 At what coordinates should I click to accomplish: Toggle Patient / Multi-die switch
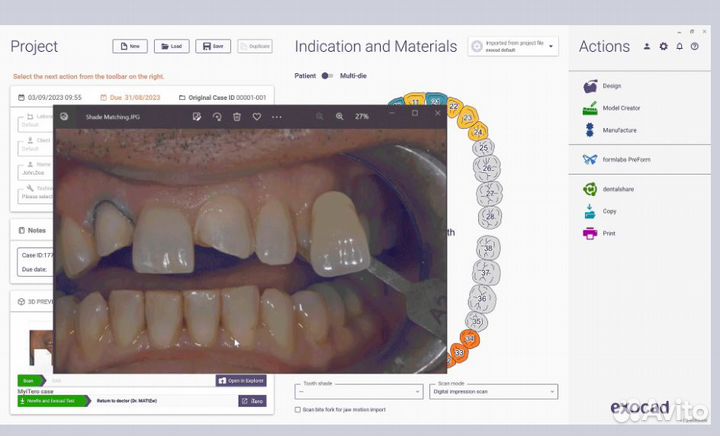pyautogui.click(x=326, y=76)
